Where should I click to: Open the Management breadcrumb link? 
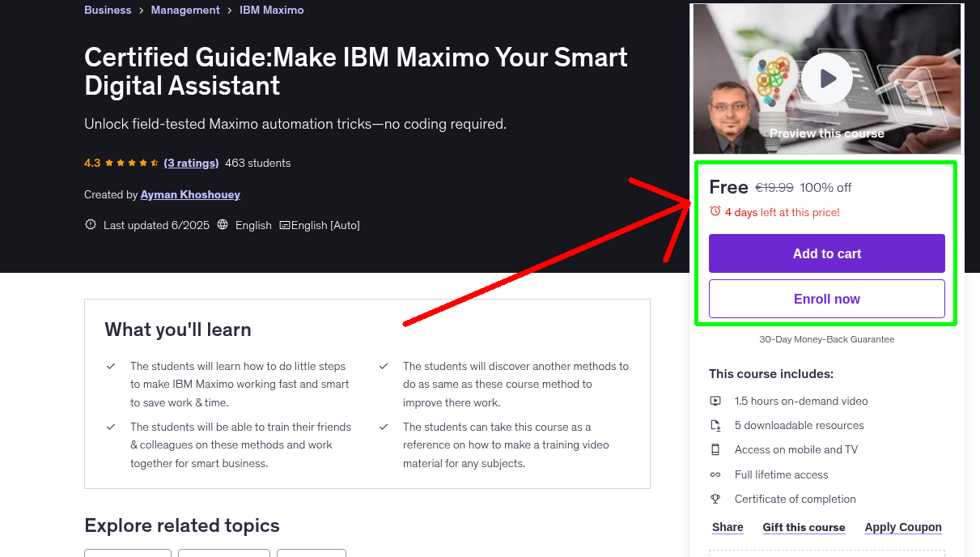(185, 10)
